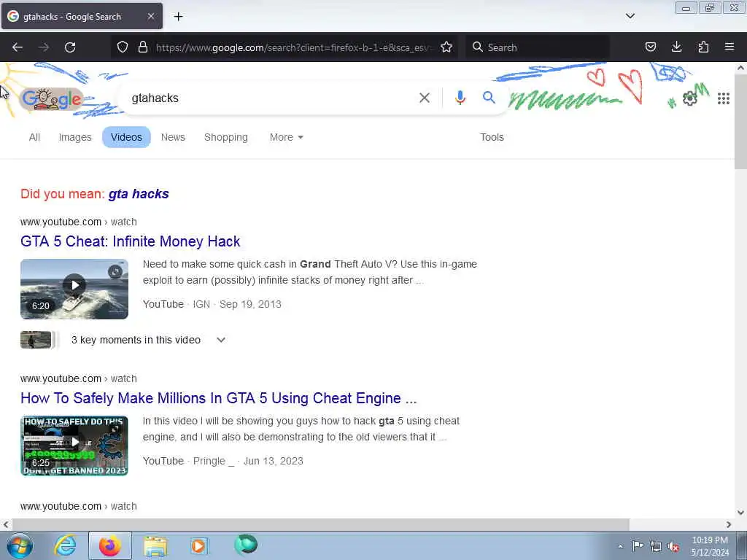
Task: Open the Action Center flag icon
Action: [x=638, y=545]
